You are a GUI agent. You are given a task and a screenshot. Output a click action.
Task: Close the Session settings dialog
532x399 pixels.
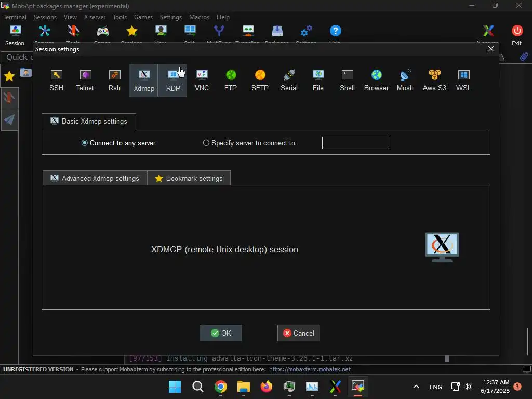(490, 49)
